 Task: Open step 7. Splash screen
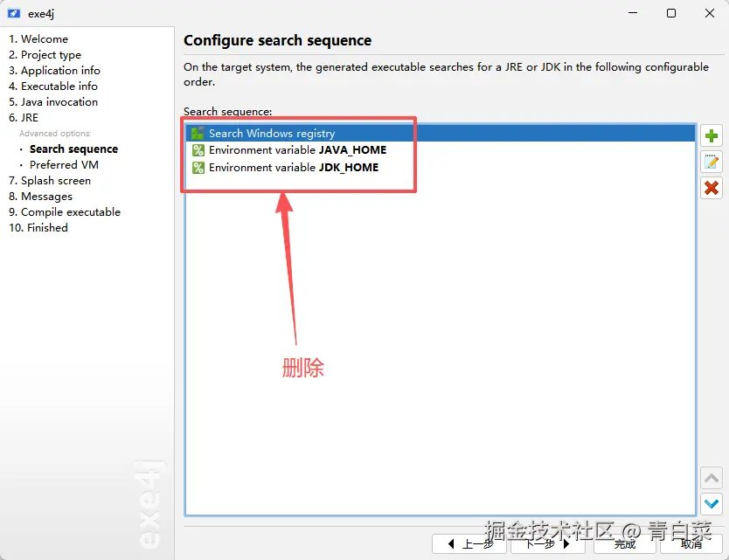point(50,181)
